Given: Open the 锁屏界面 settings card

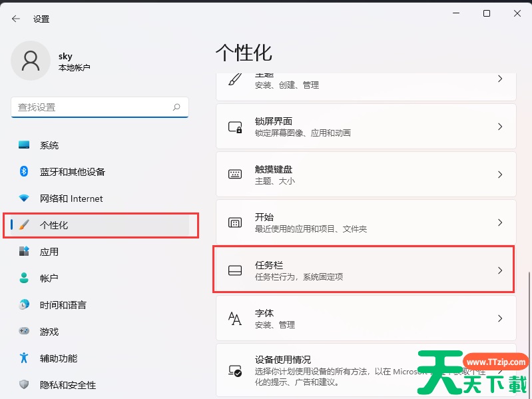Looking at the screenshot, I should coord(366,127).
